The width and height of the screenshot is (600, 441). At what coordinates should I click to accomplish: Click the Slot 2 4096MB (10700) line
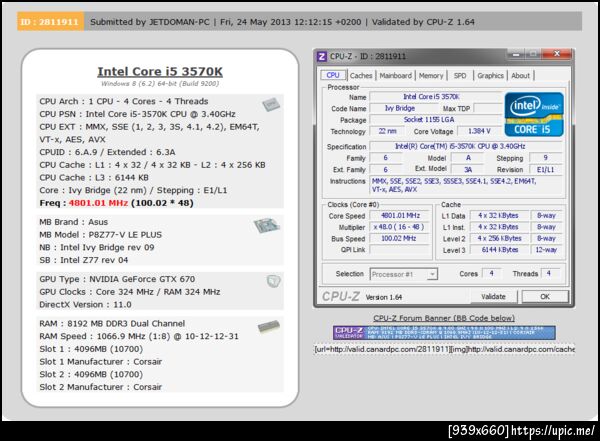click(91, 374)
